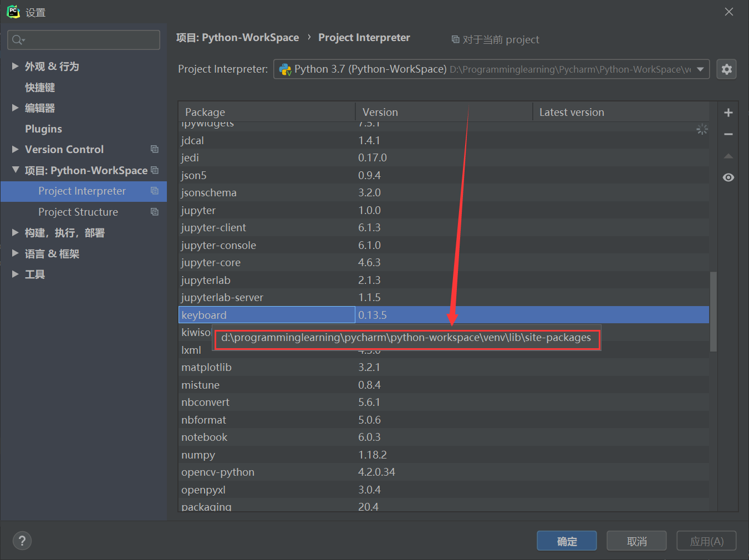Click inside the settings search field
749x560 pixels.
(x=84, y=39)
